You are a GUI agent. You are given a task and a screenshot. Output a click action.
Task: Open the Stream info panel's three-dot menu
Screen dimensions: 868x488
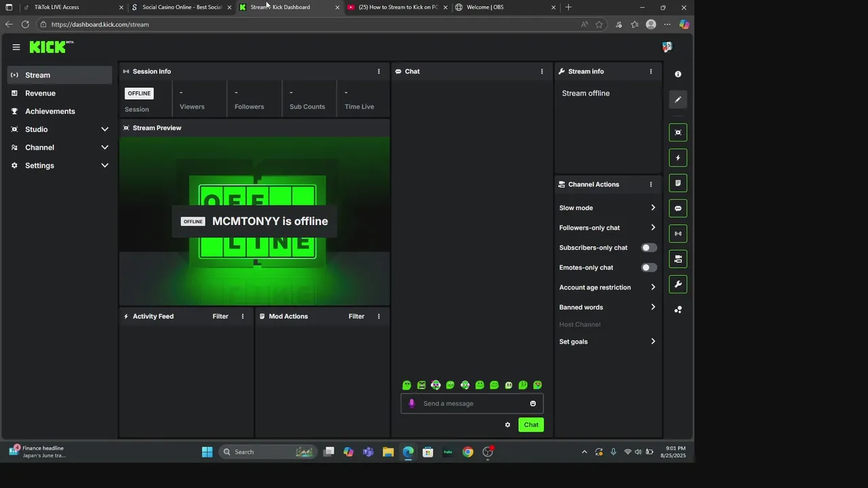pos(651,71)
